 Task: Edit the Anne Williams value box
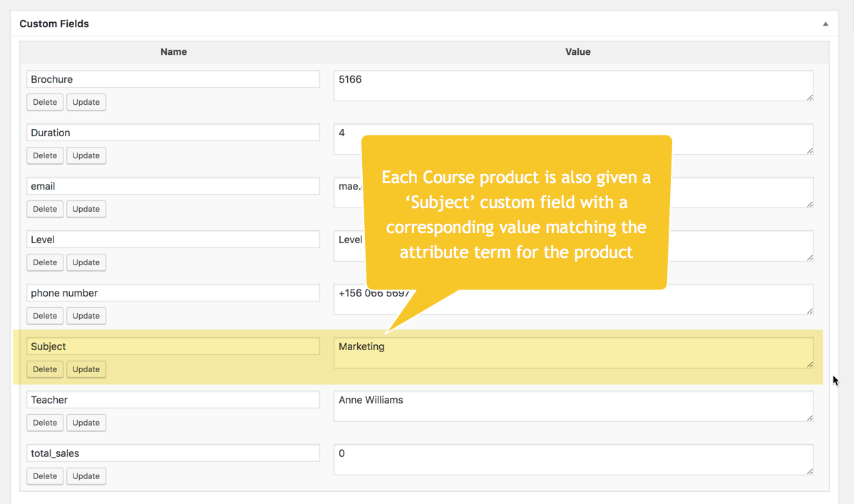pos(573,406)
